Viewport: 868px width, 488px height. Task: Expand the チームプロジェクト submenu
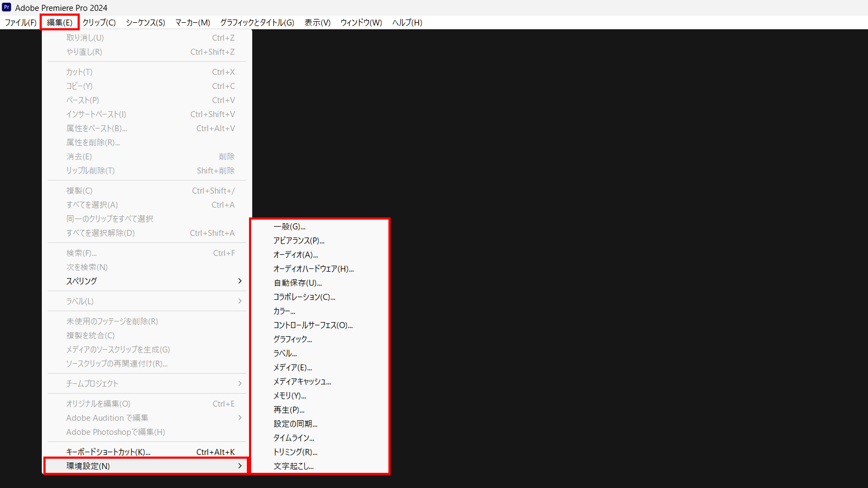point(146,383)
